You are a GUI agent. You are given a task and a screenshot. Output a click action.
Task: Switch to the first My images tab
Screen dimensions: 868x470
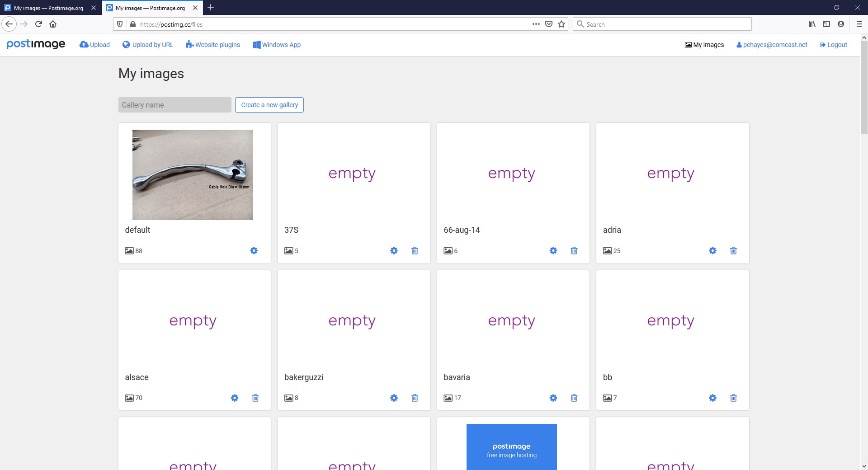click(x=49, y=8)
